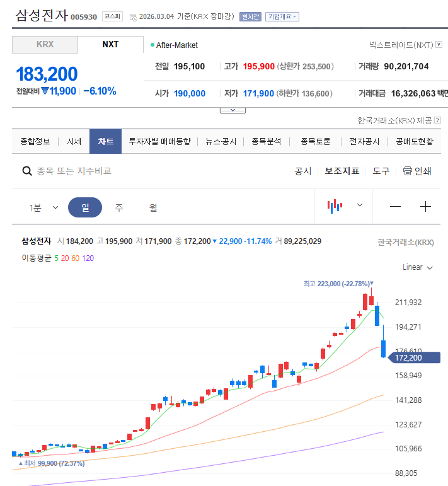Click the 인쇄 print button
Image resolution: width=448 pixels, height=486 pixels.
(x=417, y=171)
